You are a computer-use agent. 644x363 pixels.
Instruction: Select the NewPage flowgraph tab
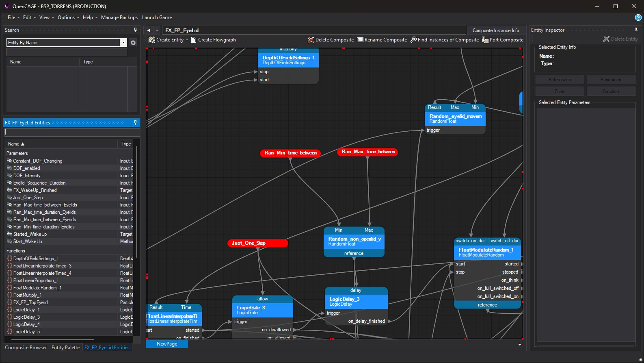pyautogui.click(x=167, y=344)
